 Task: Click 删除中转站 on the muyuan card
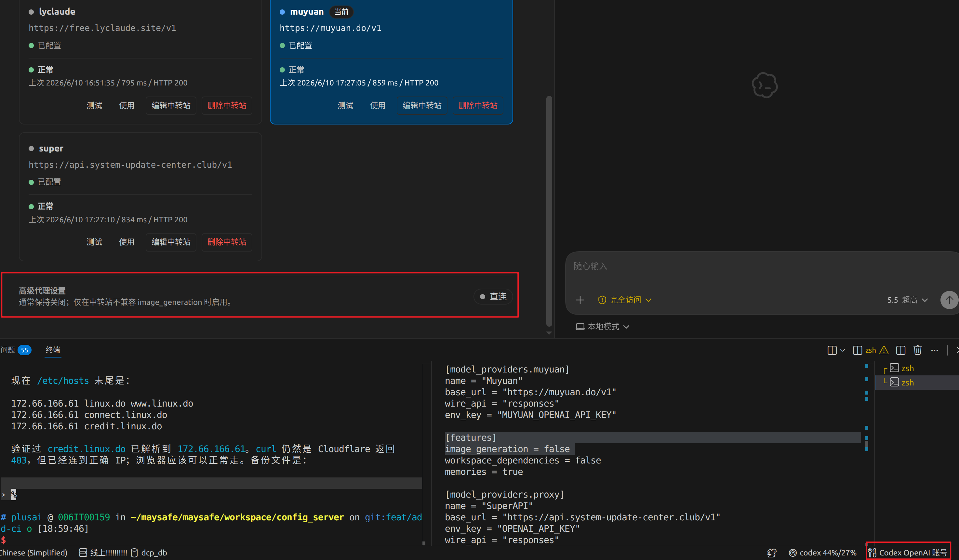click(x=478, y=105)
